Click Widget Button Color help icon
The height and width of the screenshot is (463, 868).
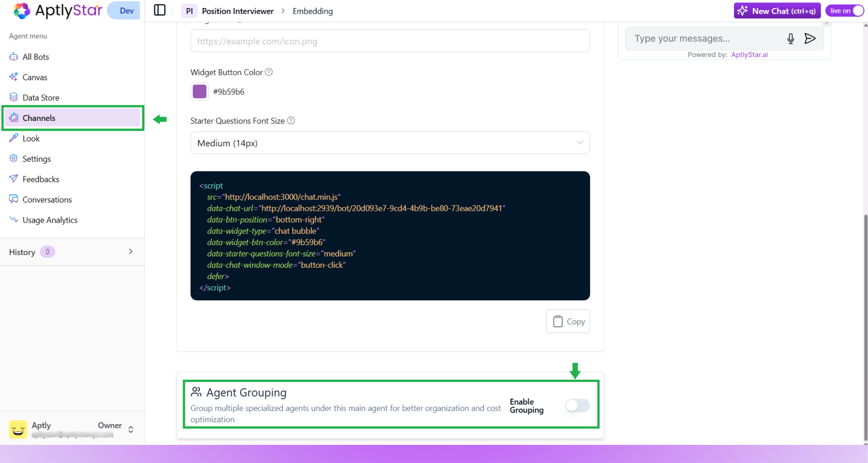269,72
